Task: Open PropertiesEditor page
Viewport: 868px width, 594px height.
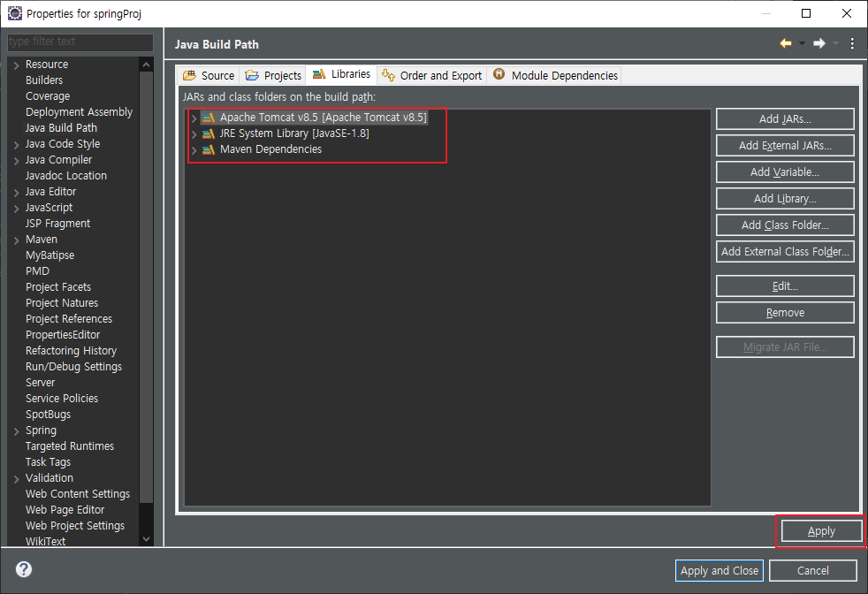Action: [x=63, y=335]
